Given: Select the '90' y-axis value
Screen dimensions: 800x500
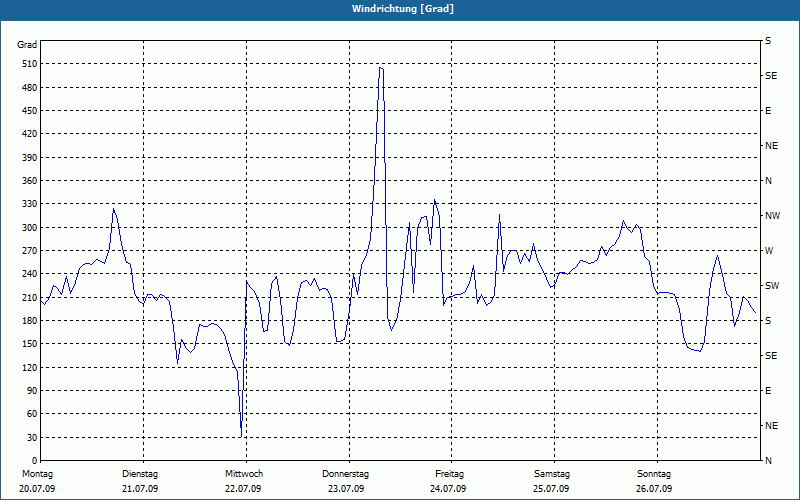Looking at the screenshot, I should coord(33,391).
